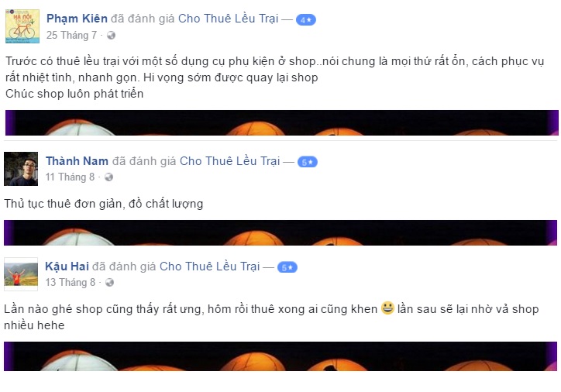Click the 11 Tháng 8 timestamp
Image resolution: width=561 pixels, height=392 pixels.
tap(70, 177)
